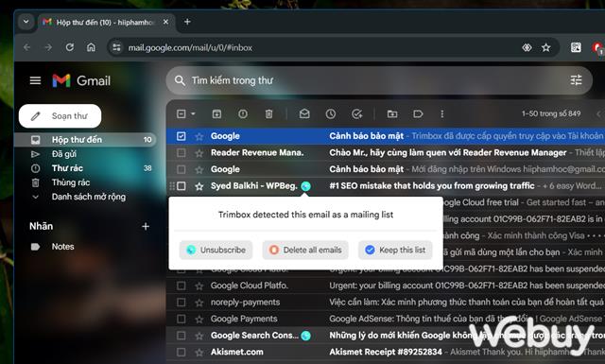The width and height of the screenshot is (605, 364).
Task: Click the Add to Tasks icon
Action: point(357,113)
